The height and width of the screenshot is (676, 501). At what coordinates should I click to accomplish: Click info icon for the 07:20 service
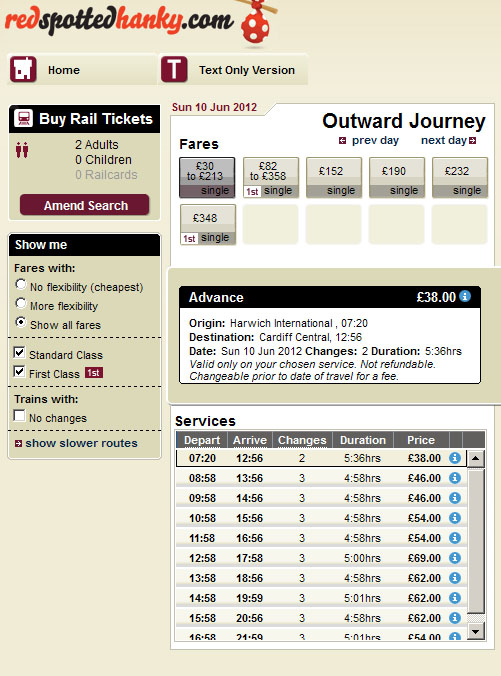(x=455, y=458)
